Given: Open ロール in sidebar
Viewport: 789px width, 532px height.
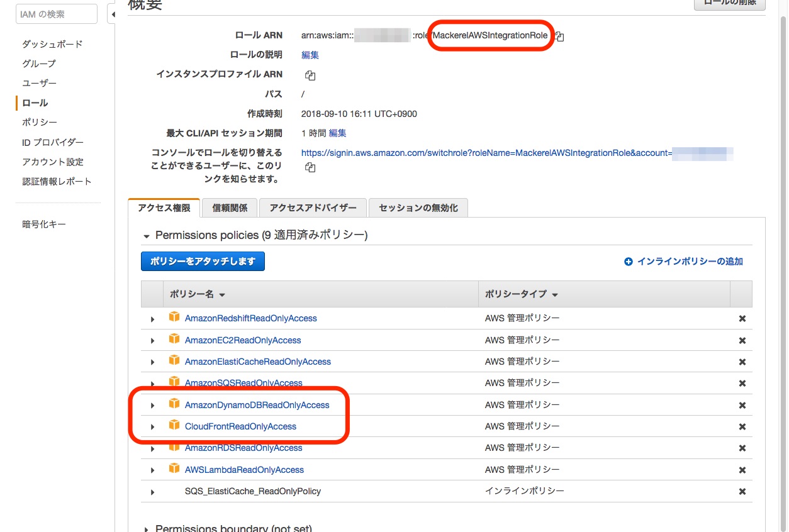Looking at the screenshot, I should tap(35, 103).
